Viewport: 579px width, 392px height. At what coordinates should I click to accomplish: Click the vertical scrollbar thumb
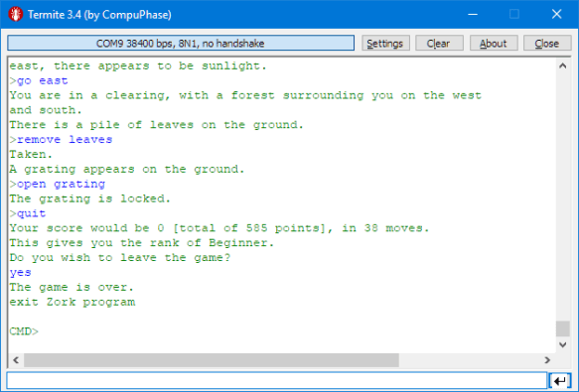tap(563, 328)
